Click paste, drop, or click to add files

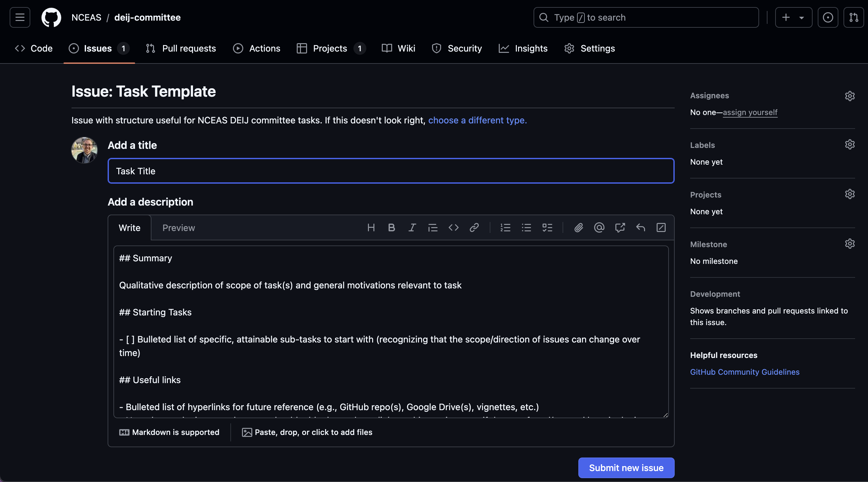click(x=307, y=432)
